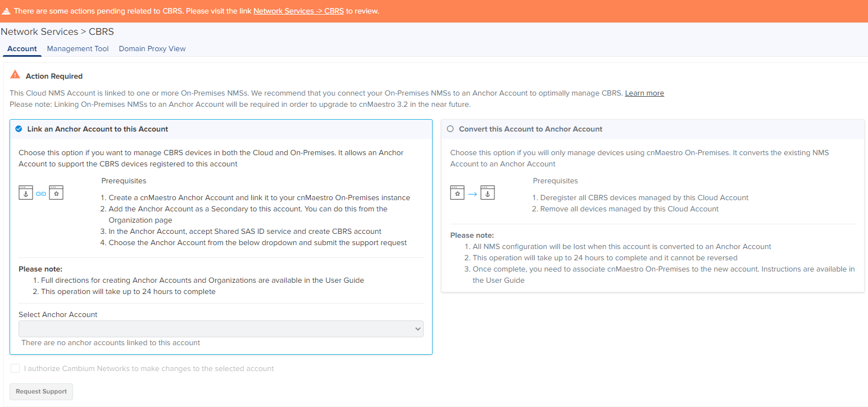
Task: Follow the Network Services -> CBRS banner link
Action: [298, 11]
